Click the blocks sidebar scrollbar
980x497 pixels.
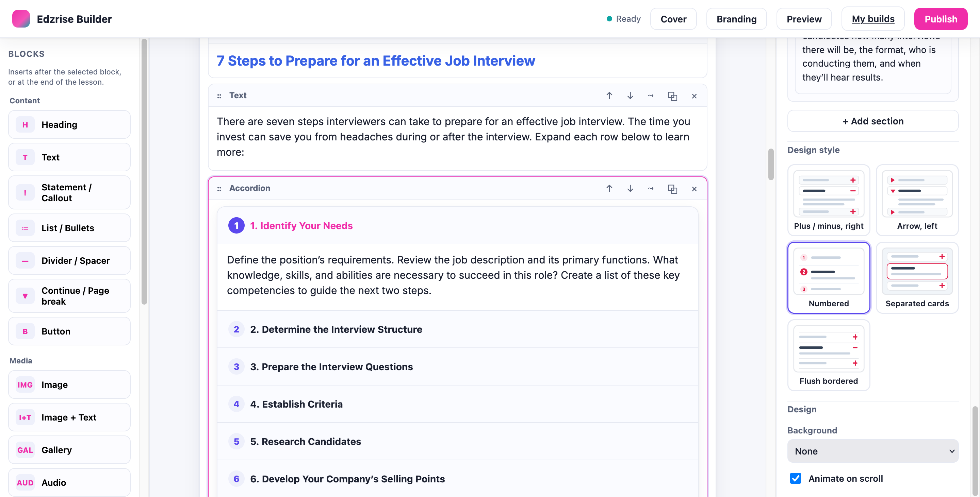click(144, 172)
